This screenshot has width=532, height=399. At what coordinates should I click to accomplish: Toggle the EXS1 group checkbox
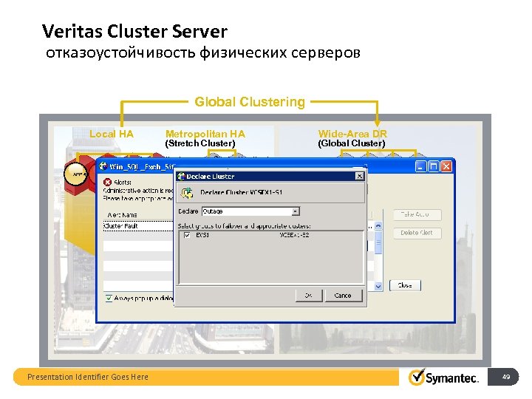coord(187,235)
